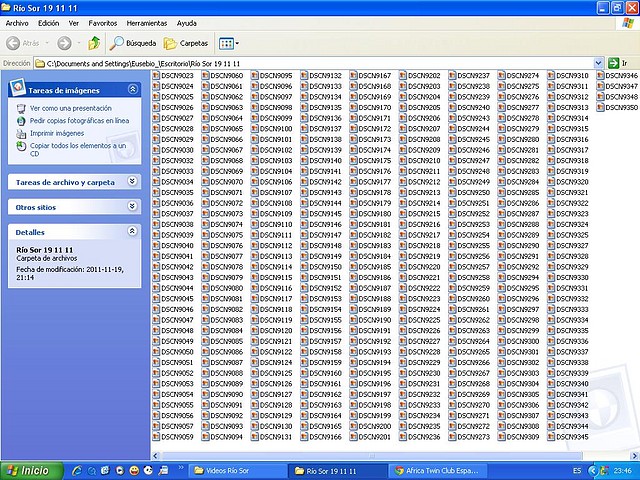This screenshot has width=640, height=480.
Task: Click the scrollbar left arrow
Action: click(x=156, y=456)
